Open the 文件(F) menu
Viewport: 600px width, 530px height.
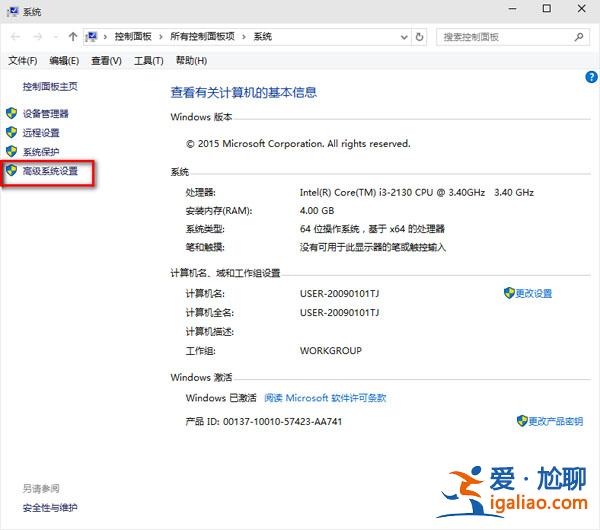pyautogui.click(x=23, y=60)
